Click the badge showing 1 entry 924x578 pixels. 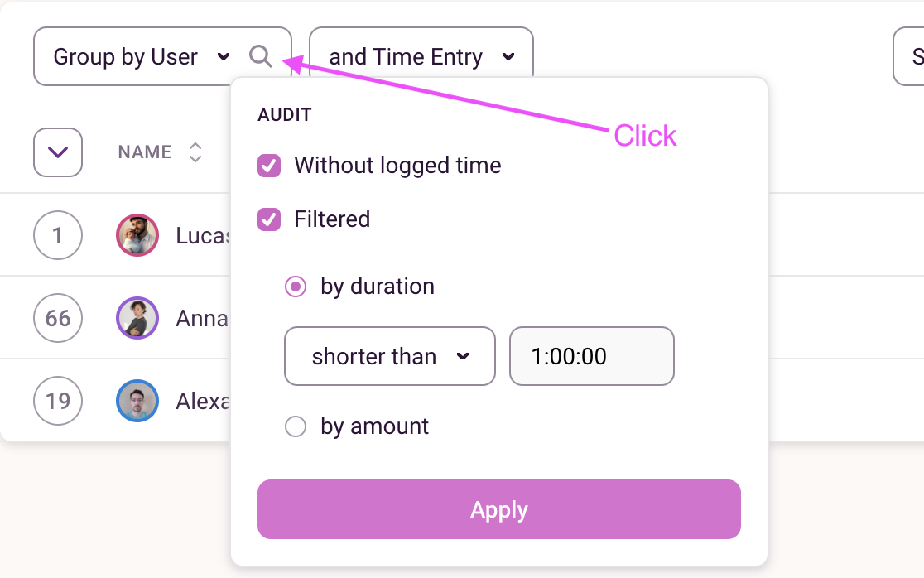[x=58, y=235]
